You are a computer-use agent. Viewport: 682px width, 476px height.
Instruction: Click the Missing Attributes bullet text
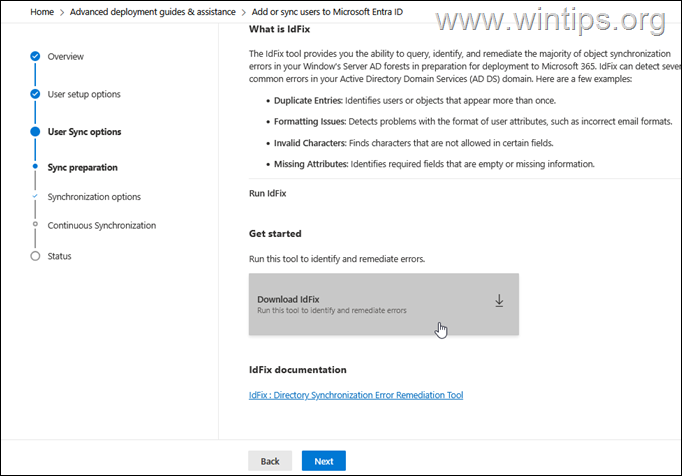(434, 164)
